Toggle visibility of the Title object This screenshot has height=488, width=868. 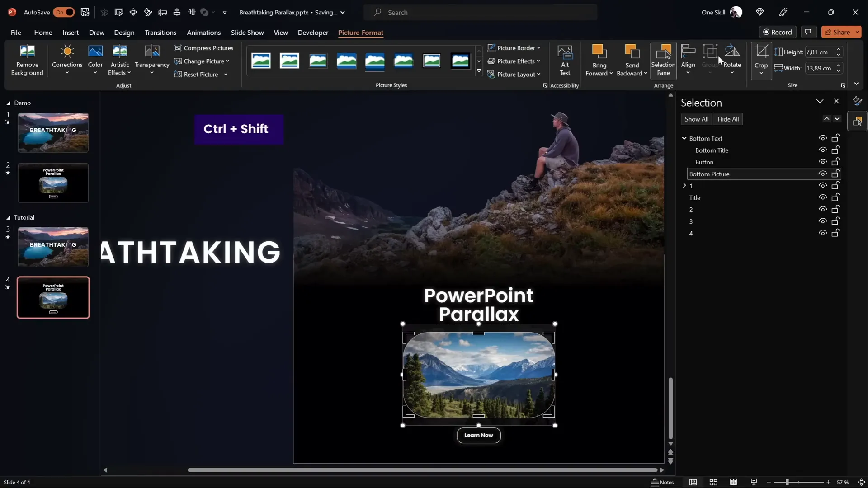[823, 197]
